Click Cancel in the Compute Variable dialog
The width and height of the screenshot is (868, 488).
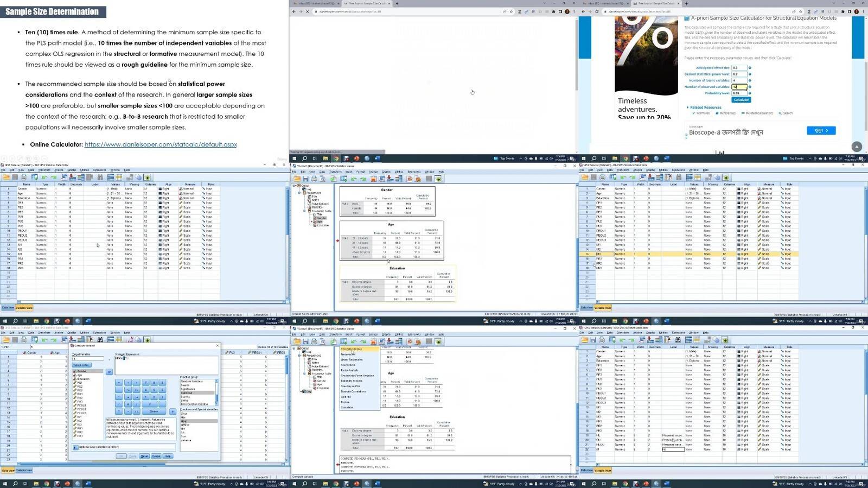coord(156,456)
